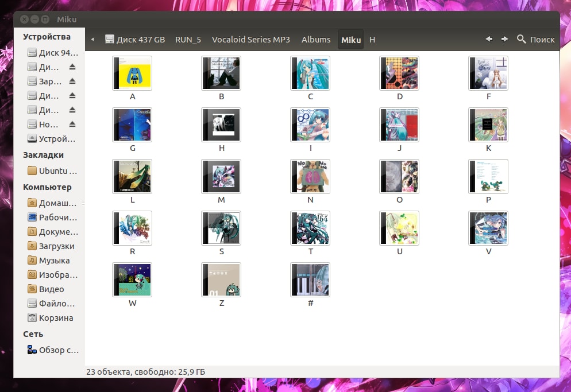Go forward with the right arrow button
571x392 pixels.
point(504,39)
